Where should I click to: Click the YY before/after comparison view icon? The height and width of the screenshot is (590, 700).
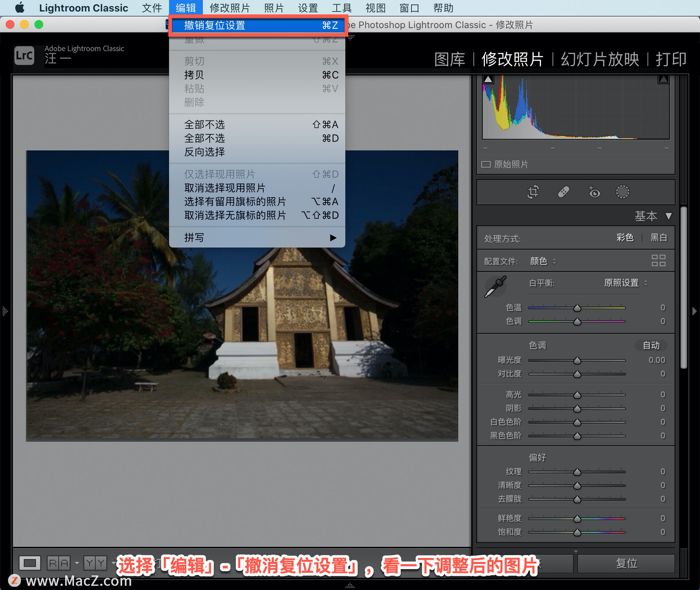[x=95, y=563]
